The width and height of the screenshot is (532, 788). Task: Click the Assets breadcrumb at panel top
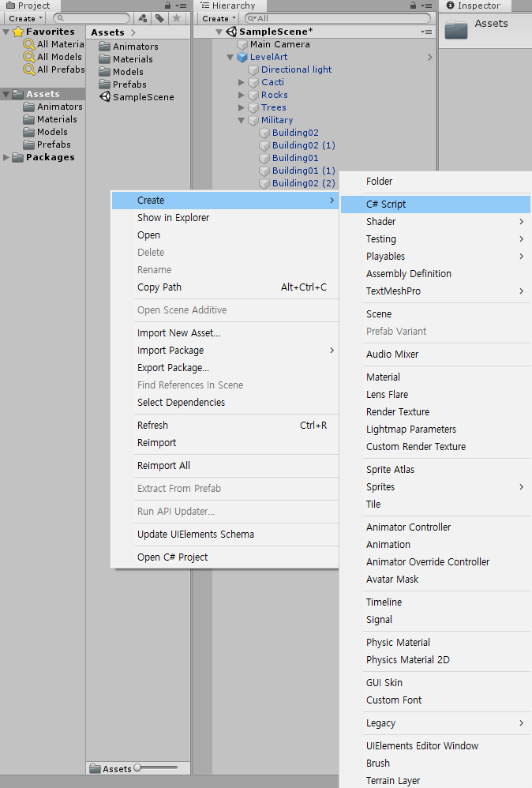[x=107, y=32]
